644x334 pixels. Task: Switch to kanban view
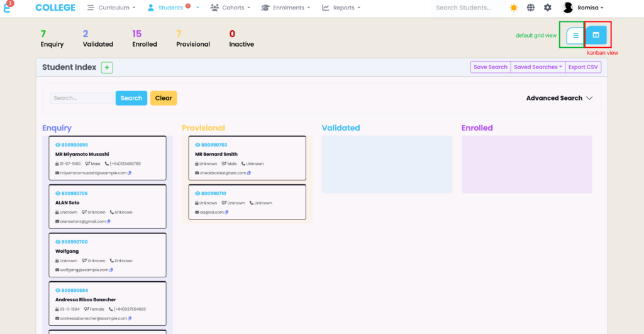[596, 35]
